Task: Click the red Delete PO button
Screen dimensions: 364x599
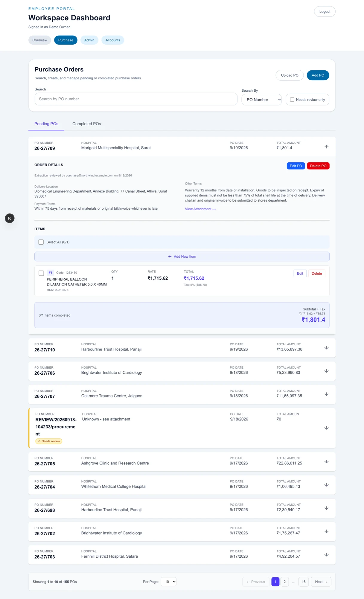Action: tap(318, 166)
